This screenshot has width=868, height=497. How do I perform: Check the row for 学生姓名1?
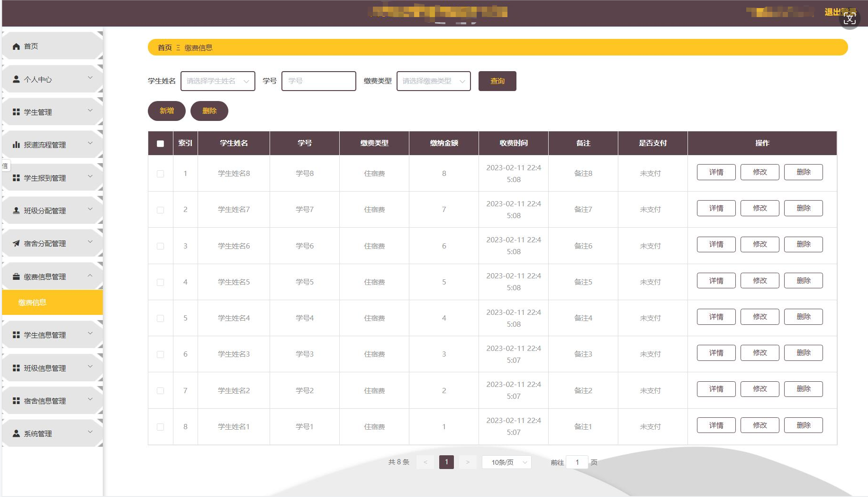(161, 427)
